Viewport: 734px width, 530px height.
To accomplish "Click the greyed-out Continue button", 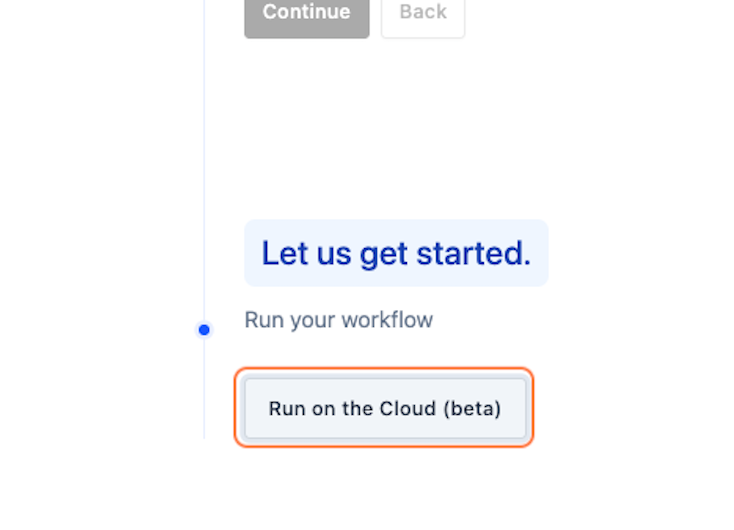I will point(307,17).
